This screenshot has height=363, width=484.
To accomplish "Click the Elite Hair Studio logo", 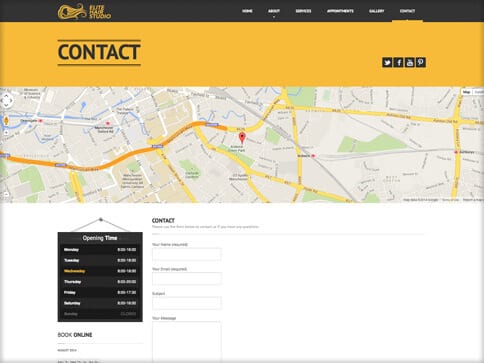I will tap(84, 12).
